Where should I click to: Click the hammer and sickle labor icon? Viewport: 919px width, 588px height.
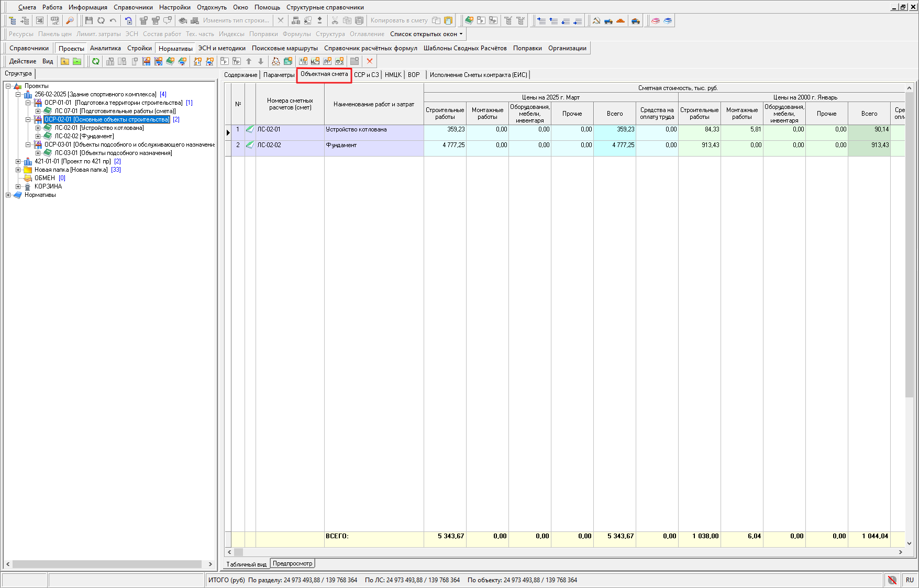pyautogui.click(x=596, y=20)
